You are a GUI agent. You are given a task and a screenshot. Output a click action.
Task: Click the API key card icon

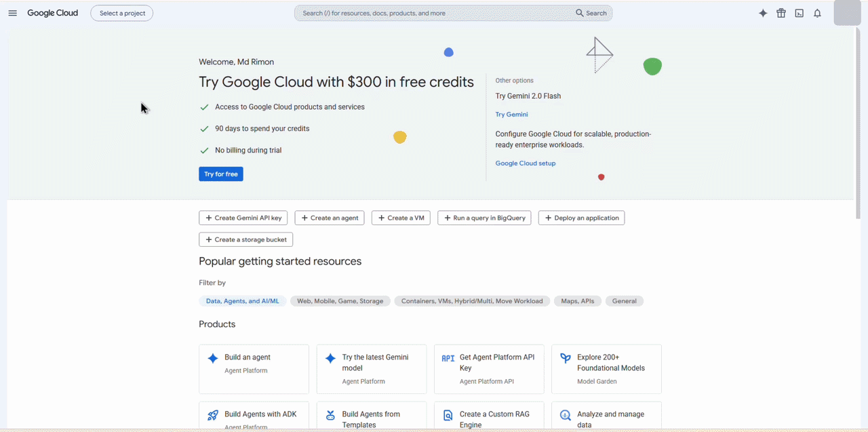coord(448,358)
